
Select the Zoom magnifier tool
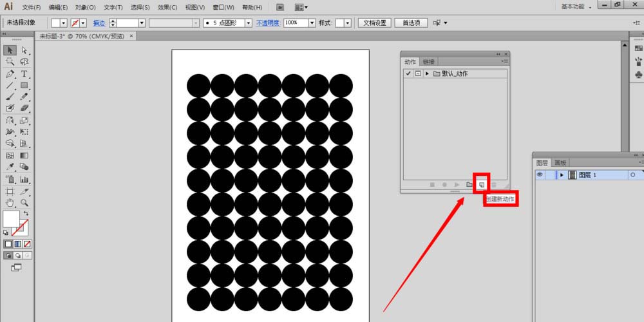click(x=24, y=203)
